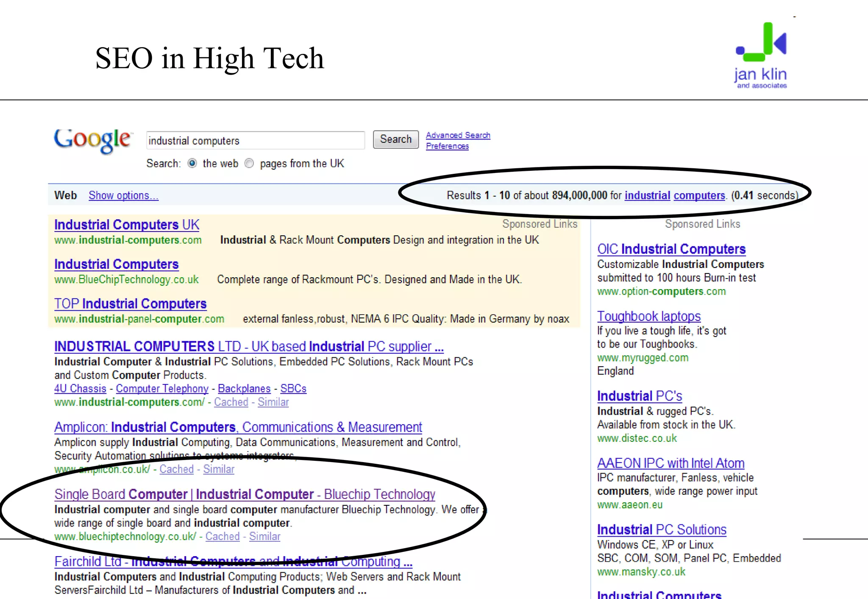Image resolution: width=868 pixels, height=599 pixels.
Task: Select 'the web' search radio button
Action: 192,164
